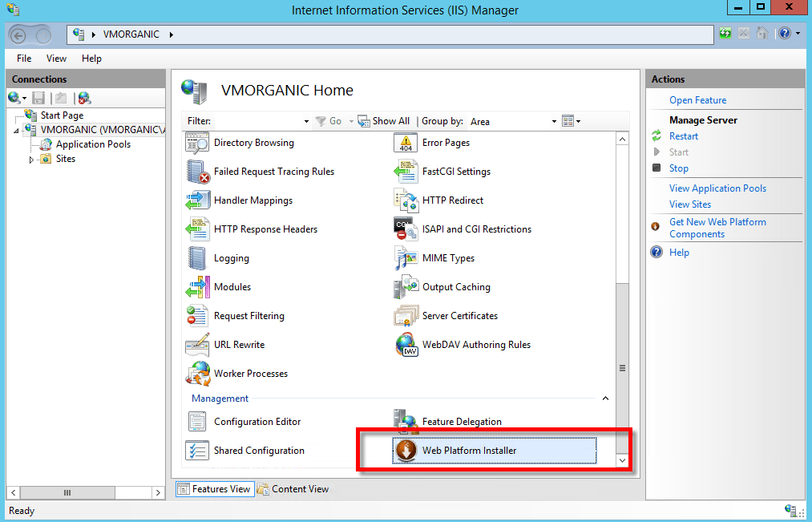Open the Filter combo box dropdown
Image resolution: width=812 pixels, height=522 pixels.
(306, 122)
